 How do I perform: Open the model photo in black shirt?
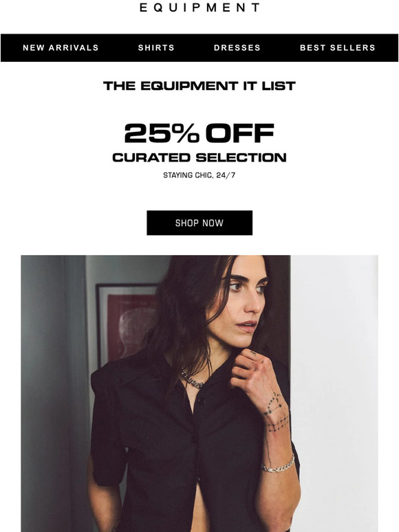199,394
